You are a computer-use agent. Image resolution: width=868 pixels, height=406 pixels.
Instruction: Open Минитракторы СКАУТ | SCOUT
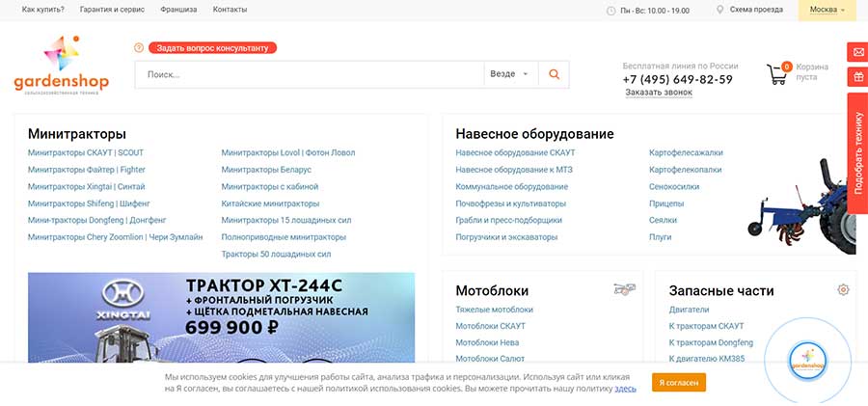coord(86,152)
